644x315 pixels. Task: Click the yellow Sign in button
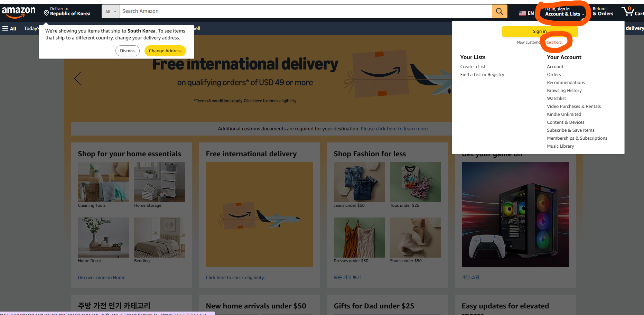click(540, 31)
